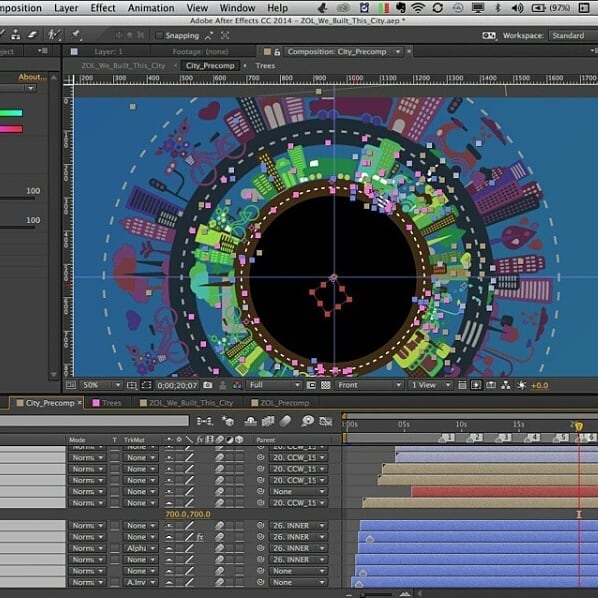Select the Roto Brush tool
The width and height of the screenshot is (598, 598).
[53, 35]
